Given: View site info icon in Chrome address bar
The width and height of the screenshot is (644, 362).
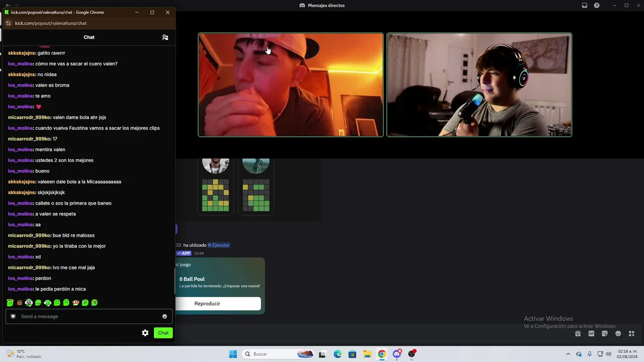Looking at the screenshot, I should 8,23.
